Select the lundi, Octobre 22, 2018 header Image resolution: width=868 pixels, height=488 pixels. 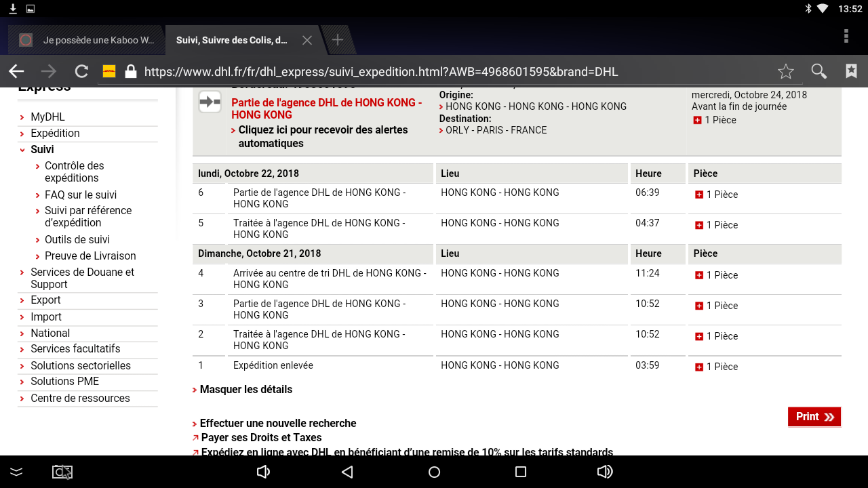click(248, 174)
